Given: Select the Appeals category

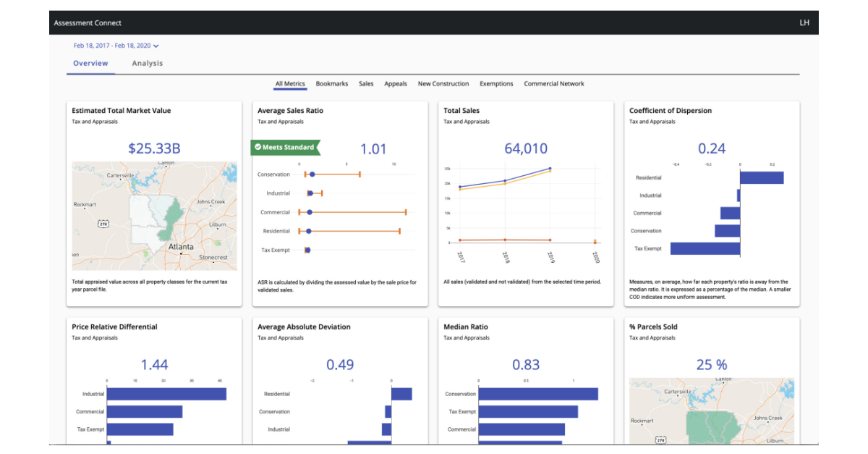Looking at the screenshot, I should pyautogui.click(x=396, y=83).
